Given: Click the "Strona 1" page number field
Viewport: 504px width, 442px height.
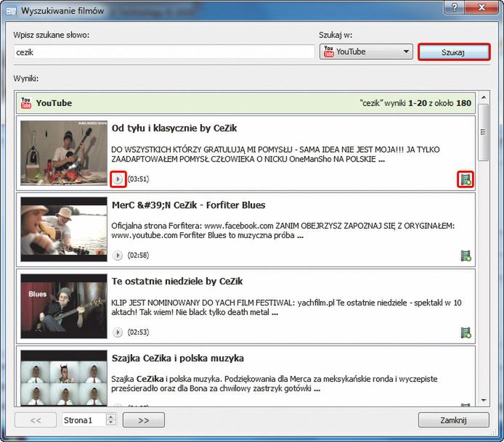Looking at the screenshot, I should [84, 420].
